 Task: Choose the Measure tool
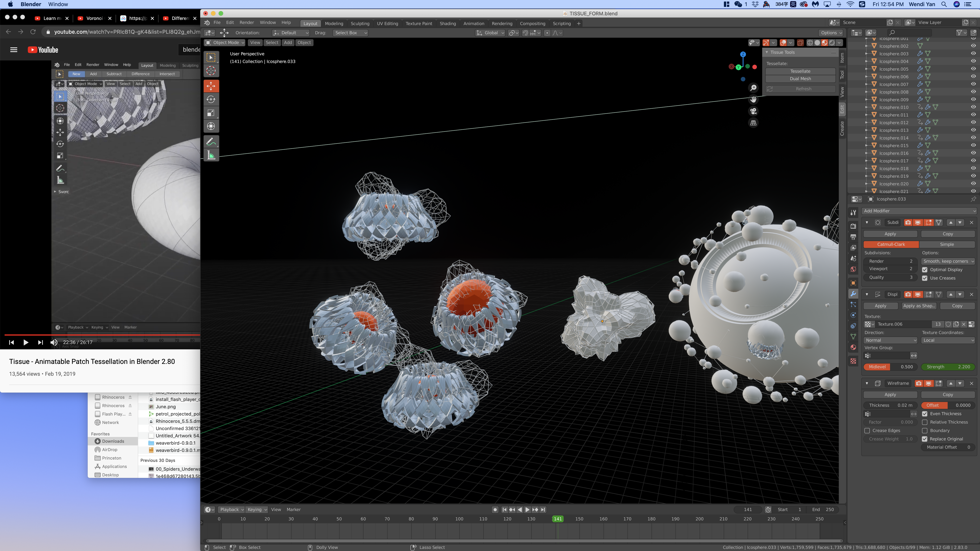[211, 155]
